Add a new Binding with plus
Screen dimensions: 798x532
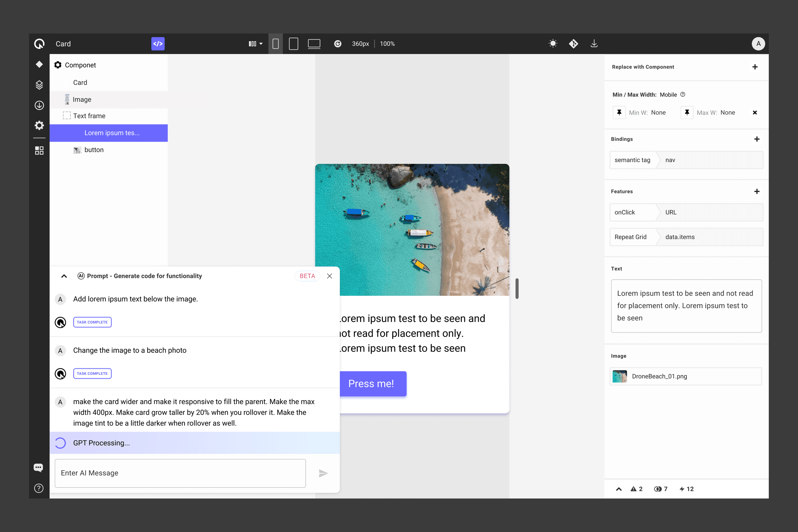(757, 139)
